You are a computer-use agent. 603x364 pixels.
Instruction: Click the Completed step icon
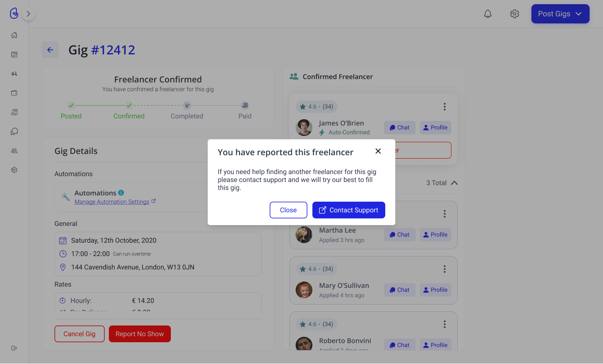click(x=187, y=105)
